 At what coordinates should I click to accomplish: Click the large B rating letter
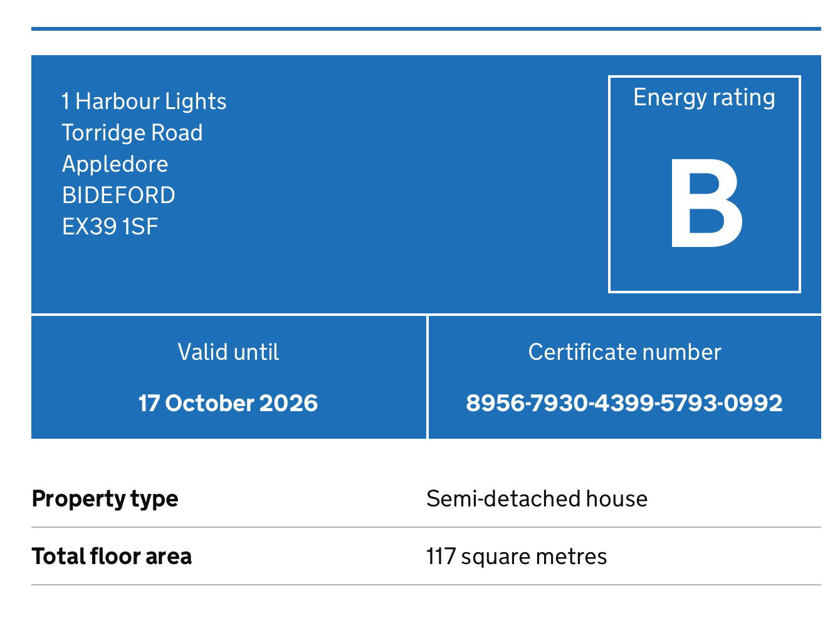click(706, 203)
